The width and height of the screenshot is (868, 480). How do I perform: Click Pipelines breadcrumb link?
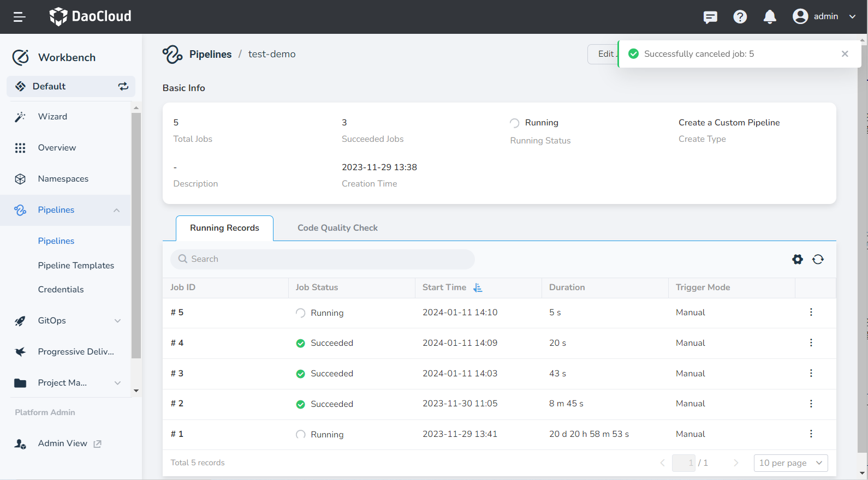point(210,54)
